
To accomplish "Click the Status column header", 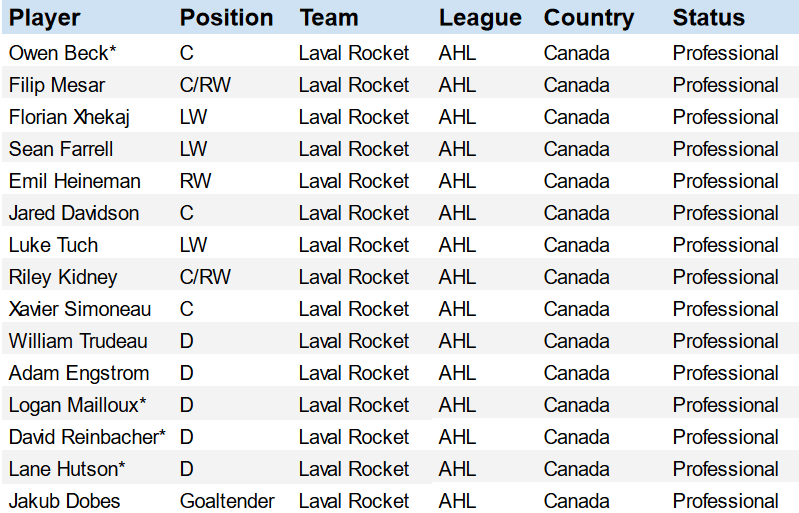I will [709, 18].
